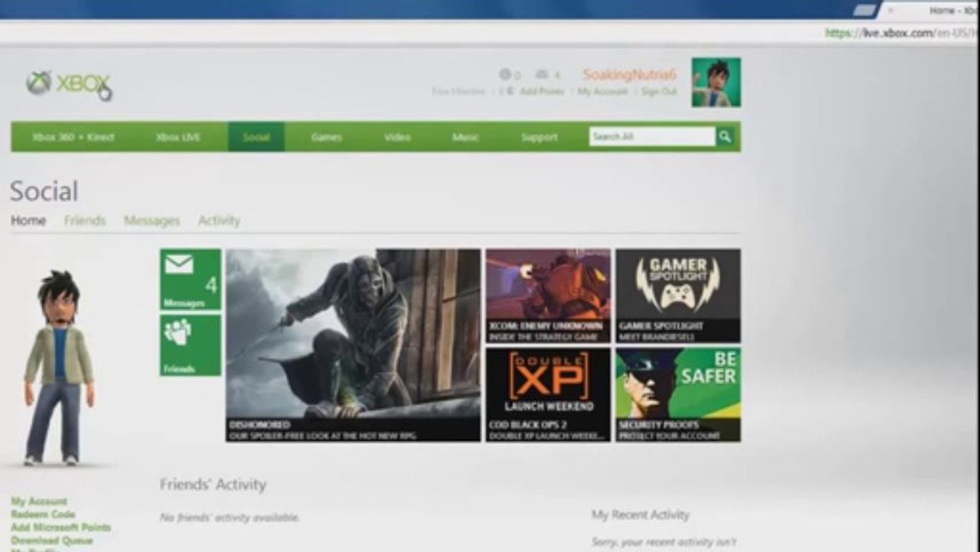Switch to the Friends sub-tab
980x552 pixels.
pyautogui.click(x=85, y=221)
